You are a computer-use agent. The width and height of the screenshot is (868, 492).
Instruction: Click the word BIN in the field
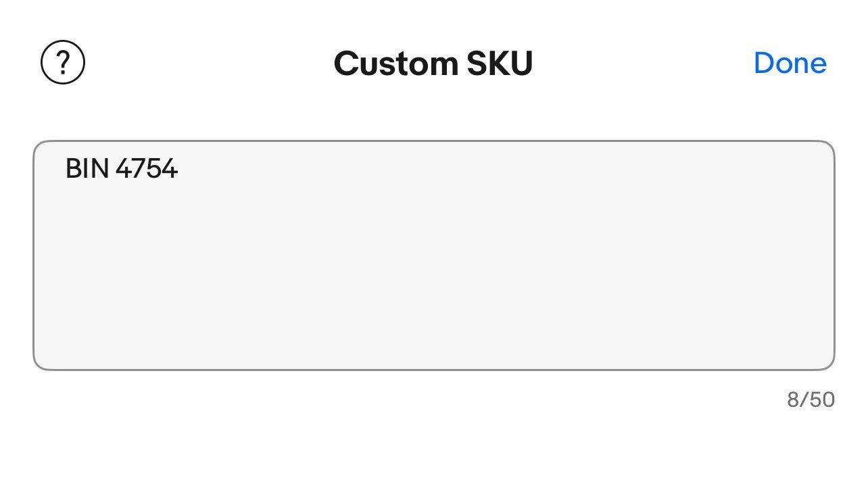pyautogui.click(x=87, y=168)
